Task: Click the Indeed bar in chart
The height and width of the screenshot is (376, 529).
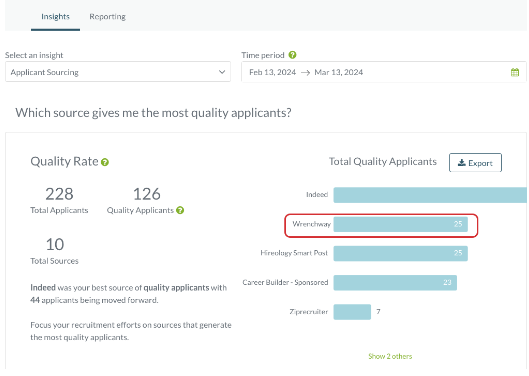Action: [430, 195]
